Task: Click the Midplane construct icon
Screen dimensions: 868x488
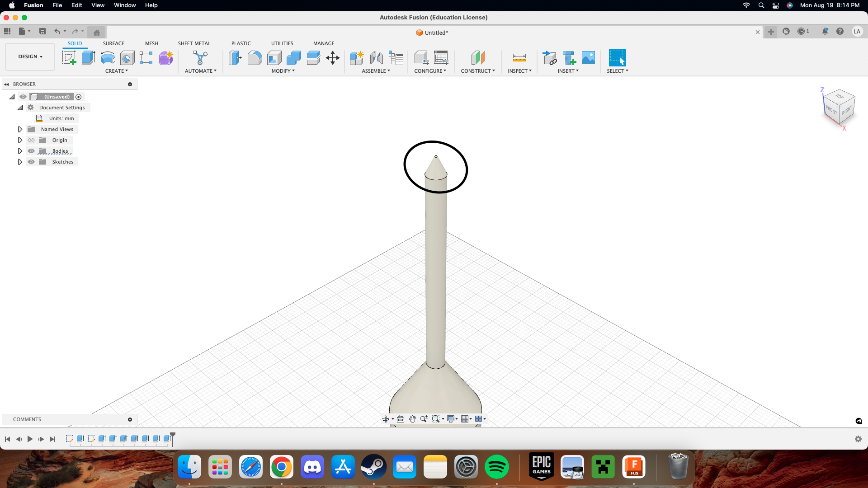Action: [478, 58]
